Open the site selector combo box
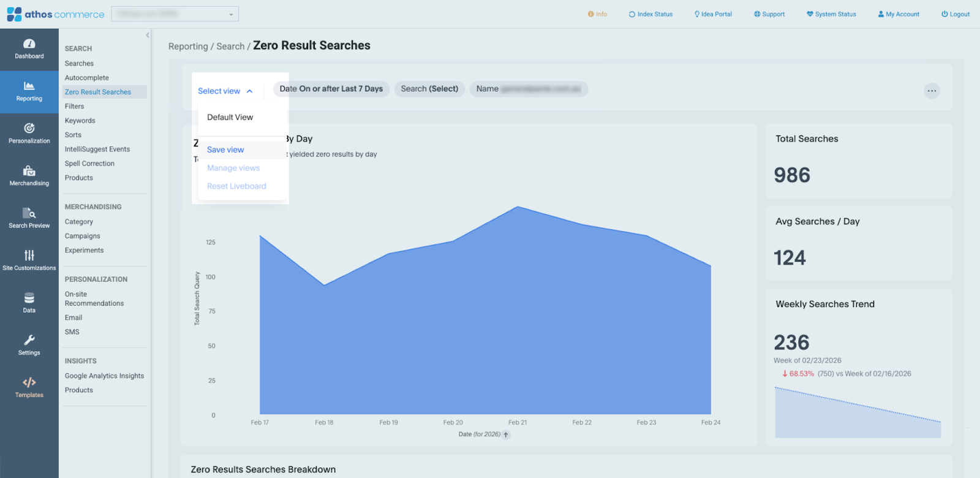Image resolution: width=980 pixels, height=478 pixels. 175,14
